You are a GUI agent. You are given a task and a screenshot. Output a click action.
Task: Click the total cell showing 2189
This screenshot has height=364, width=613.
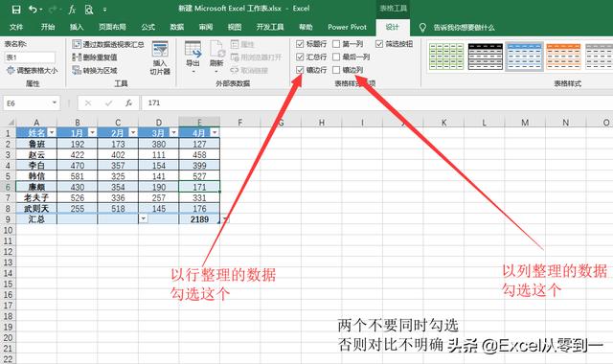(199, 219)
